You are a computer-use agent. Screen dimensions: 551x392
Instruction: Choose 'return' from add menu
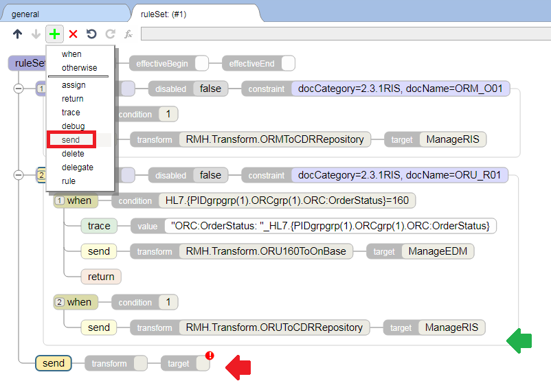[73, 99]
